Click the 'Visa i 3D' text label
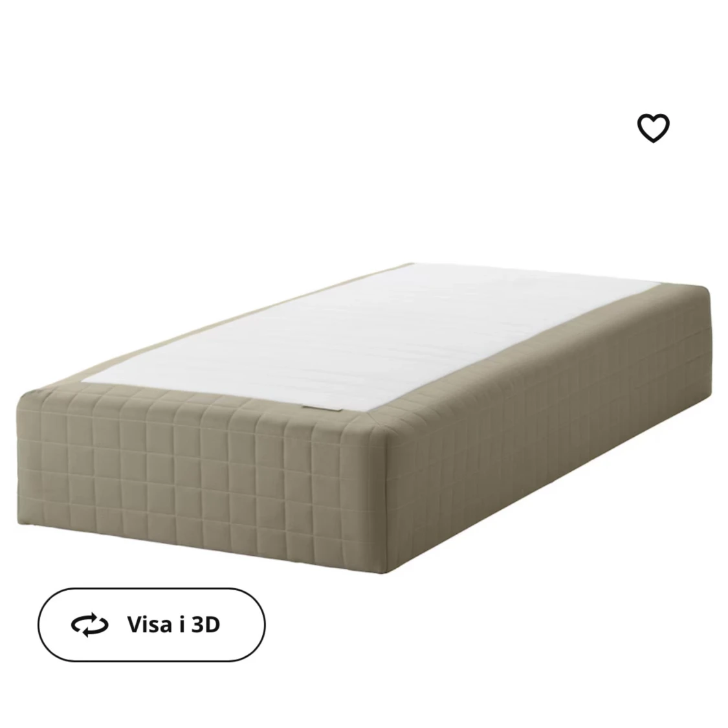The image size is (728, 728). (x=173, y=624)
